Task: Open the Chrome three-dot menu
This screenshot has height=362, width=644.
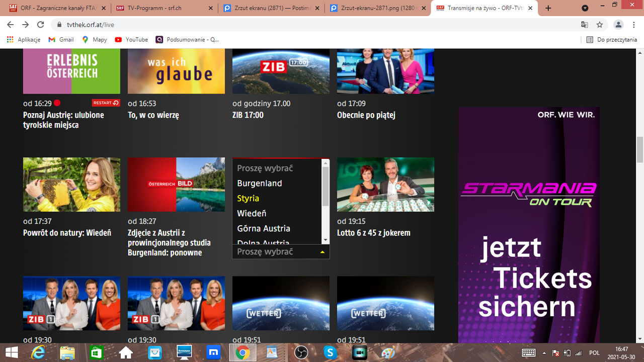Action: [x=633, y=25]
